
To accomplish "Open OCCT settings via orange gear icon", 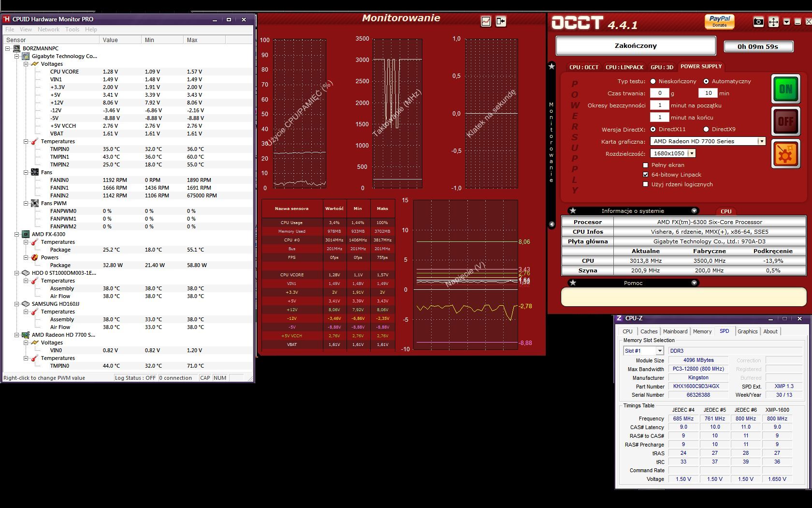I will point(785,154).
